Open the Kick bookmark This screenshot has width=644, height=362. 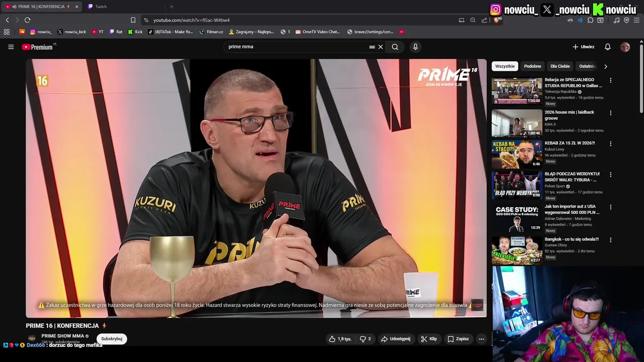click(135, 32)
